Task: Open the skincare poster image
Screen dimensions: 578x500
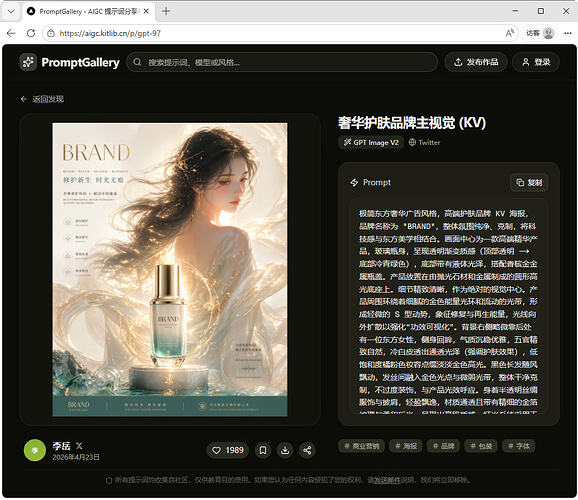Action: (170, 270)
